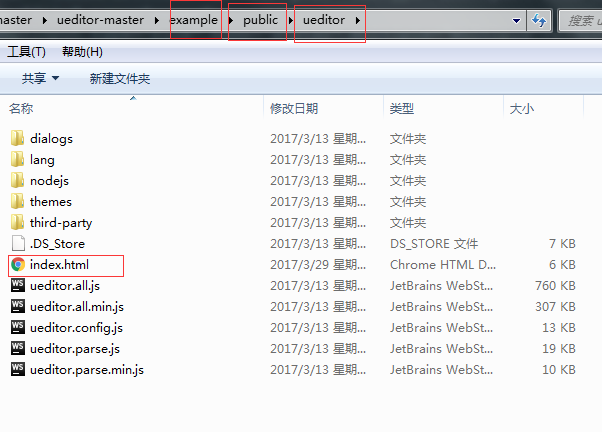Click the 10 KB size cell
The width and height of the screenshot is (602, 432).
click(559, 370)
